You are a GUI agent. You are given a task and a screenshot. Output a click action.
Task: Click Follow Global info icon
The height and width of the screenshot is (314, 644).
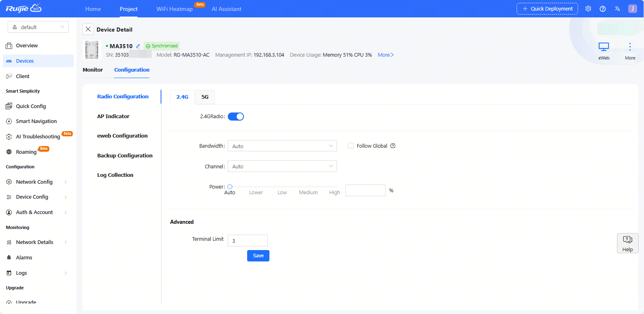pyautogui.click(x=393, y=146)
